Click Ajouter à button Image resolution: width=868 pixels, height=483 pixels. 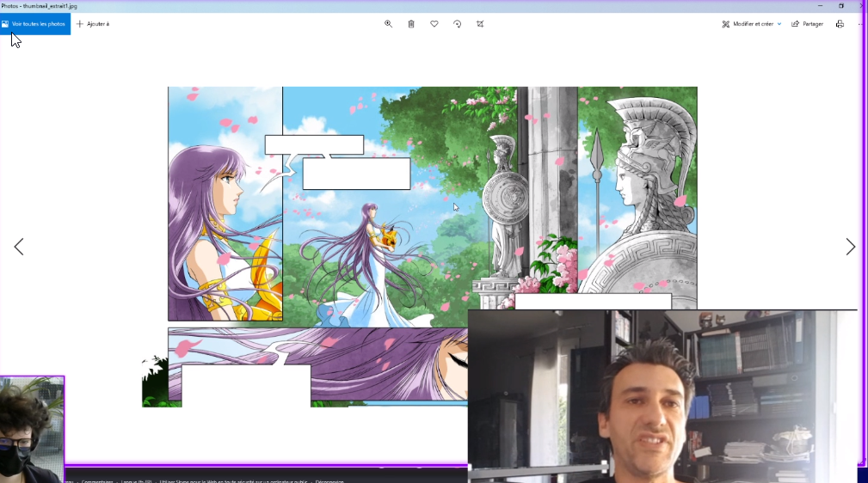(x=93, y=24)
